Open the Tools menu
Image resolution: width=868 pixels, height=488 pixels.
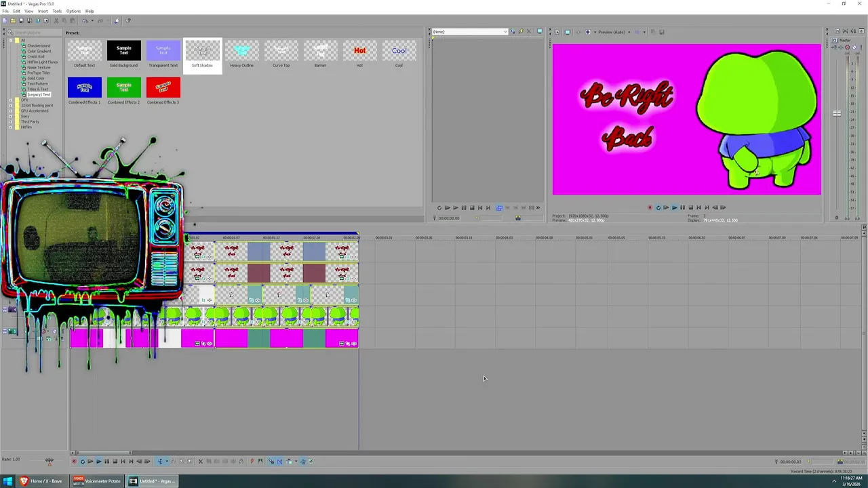[57, 11]
